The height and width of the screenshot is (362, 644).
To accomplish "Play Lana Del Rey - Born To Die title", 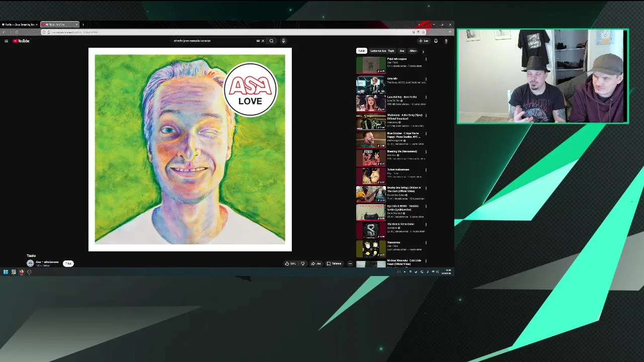I will 402,97.
